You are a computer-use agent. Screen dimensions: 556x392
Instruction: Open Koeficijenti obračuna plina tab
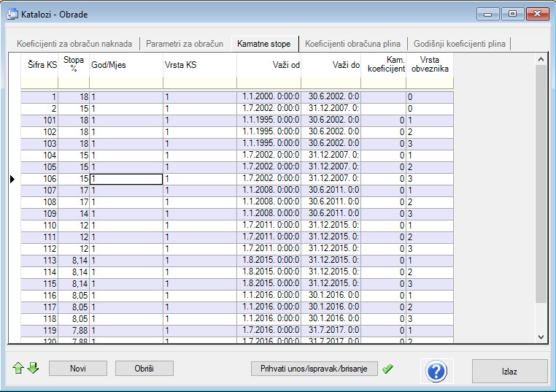tap(353, 44)
